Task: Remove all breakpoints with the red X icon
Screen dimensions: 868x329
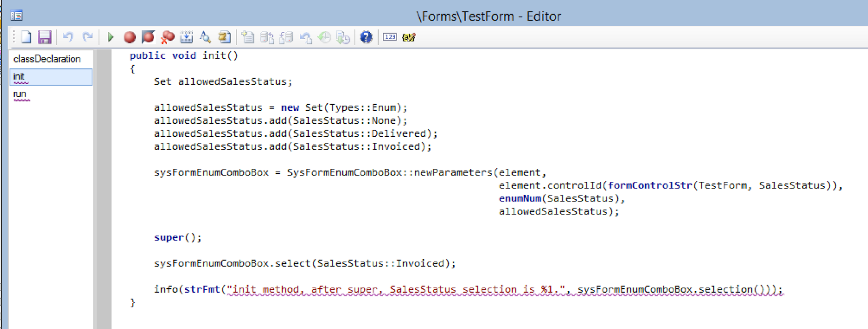Action: coord(168,37)
